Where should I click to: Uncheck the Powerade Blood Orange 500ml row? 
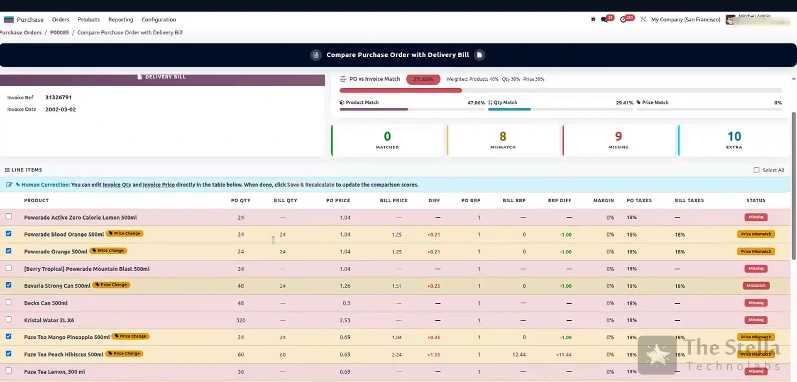(9, 234)
